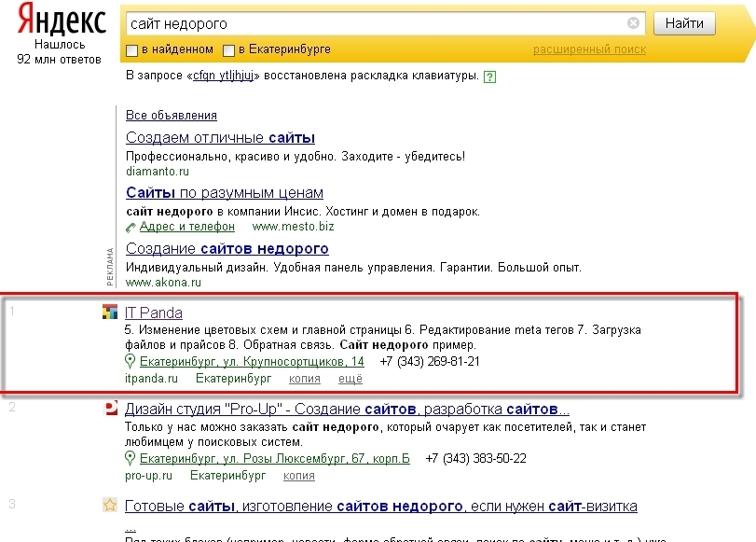Click 'Екатеринбург' region label next to itpanda.ru
Image resolution: width=756 pixels, height=542 pixels.
point(233,379)
